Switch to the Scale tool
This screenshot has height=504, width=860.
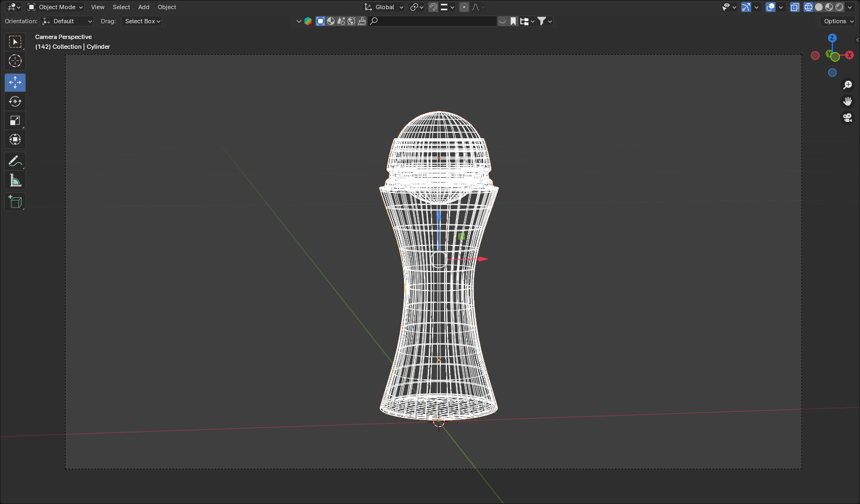15,120
